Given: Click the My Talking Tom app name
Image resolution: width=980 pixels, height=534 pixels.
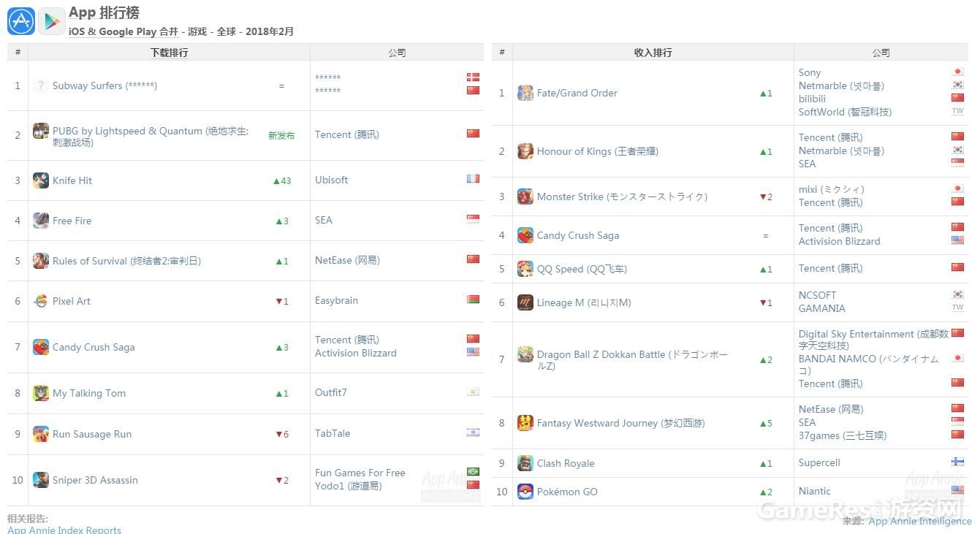Looking at the screenshot, I should coord(89,393).
